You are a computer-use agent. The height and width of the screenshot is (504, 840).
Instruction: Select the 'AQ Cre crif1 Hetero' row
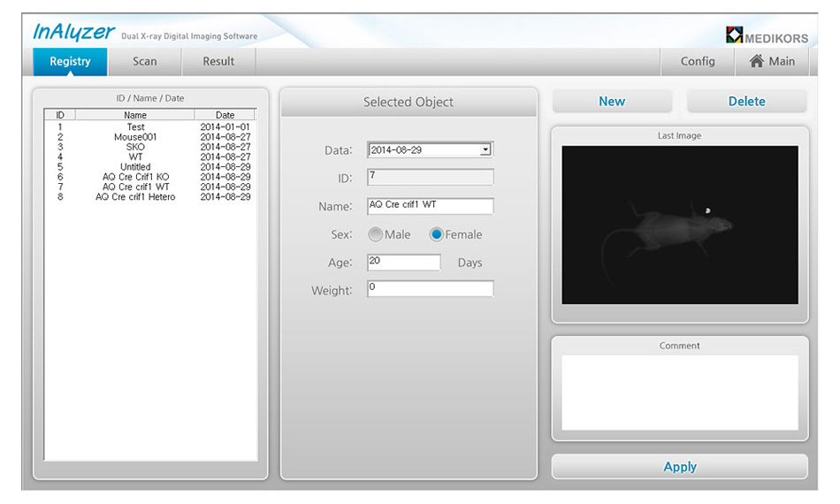pos(150,197)
